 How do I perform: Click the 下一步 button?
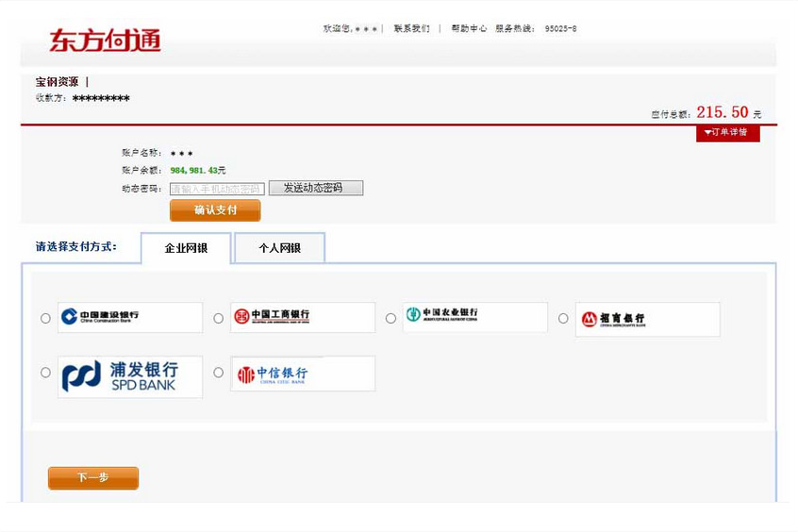pyautogui.click(x=93, y=477)
